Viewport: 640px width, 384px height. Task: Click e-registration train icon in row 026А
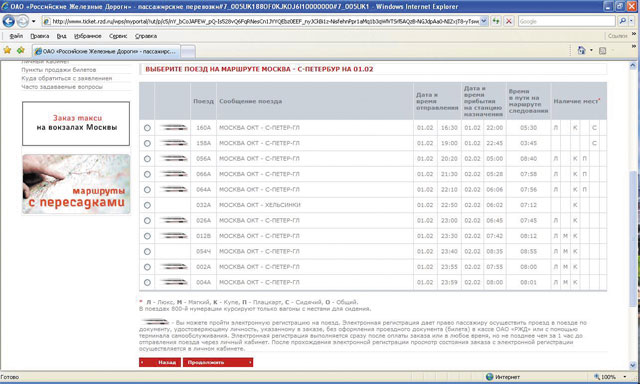(x=173, y=221)
